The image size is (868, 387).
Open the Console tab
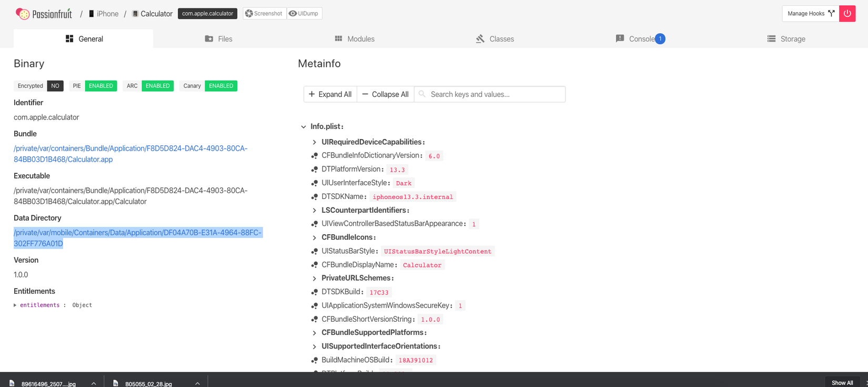pos(640,39)
